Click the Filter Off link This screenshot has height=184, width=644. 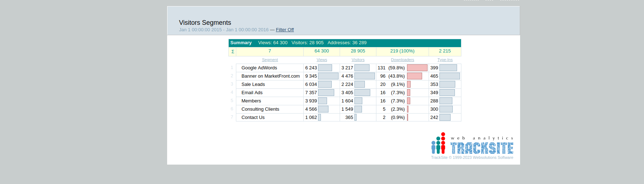[x=285, y=30]
